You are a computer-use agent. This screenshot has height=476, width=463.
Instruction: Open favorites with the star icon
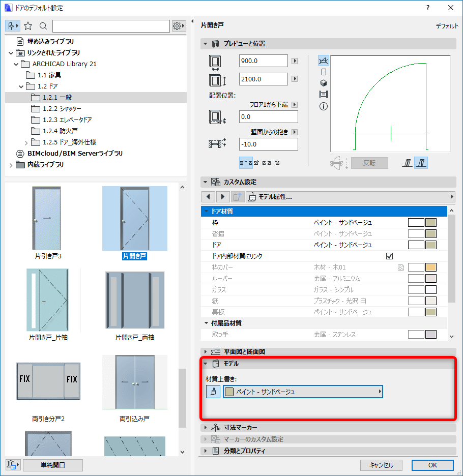click(28, 26)
